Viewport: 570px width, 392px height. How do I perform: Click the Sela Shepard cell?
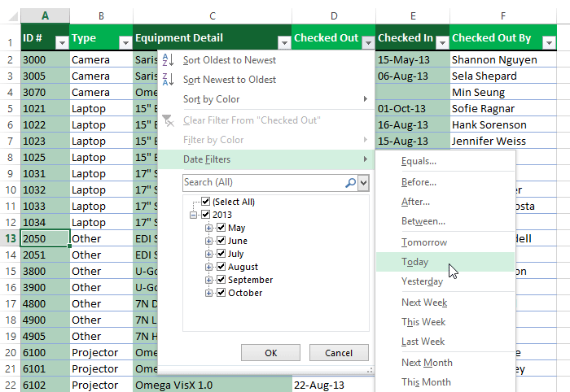pos(503,76)
